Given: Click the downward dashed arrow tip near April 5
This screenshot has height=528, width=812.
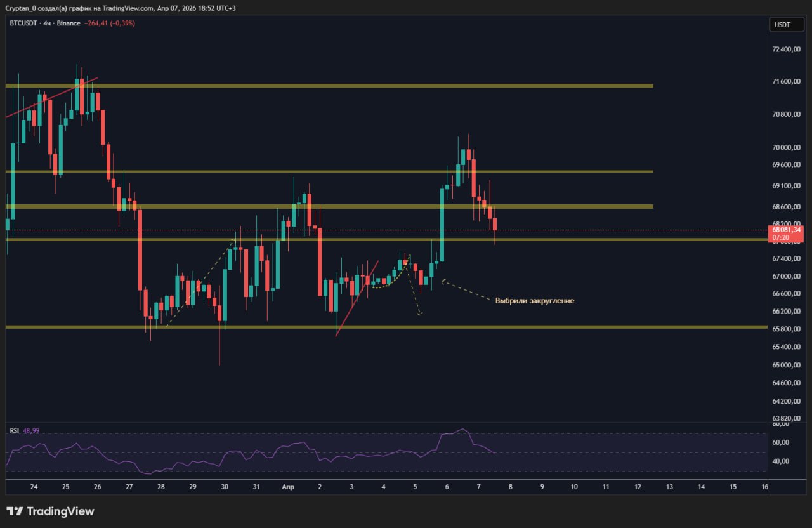Looking at the screenshot, I should (x=419, y=313).
